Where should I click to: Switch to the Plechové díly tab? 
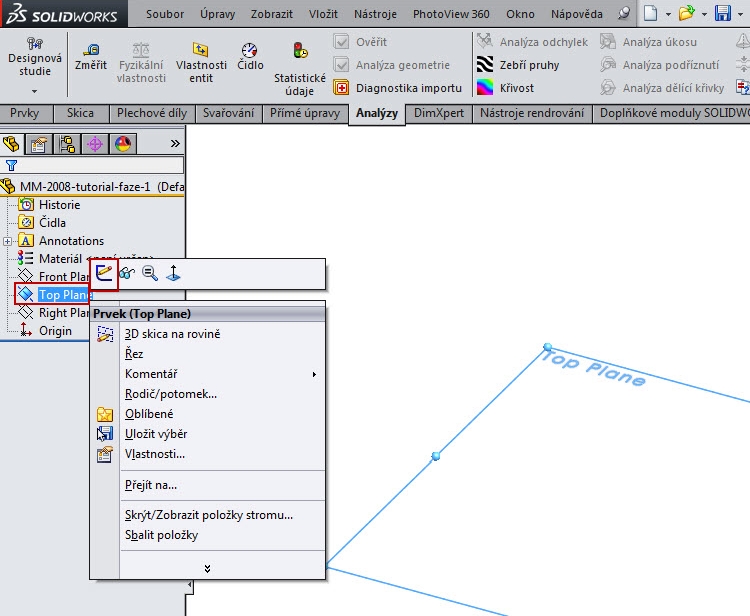[x=152, y=113]
